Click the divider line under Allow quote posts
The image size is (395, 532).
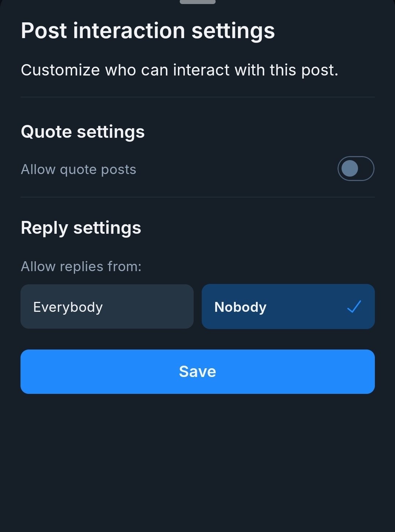tap(197, 197)
